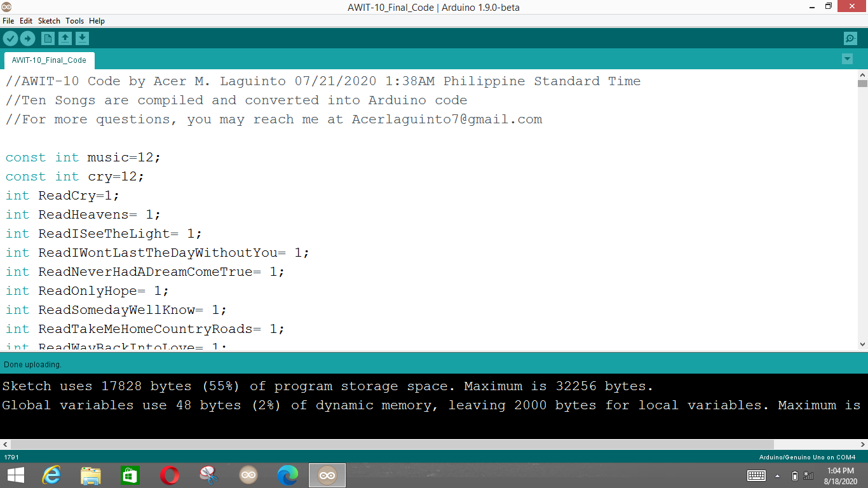Click the Arduino taskbar icon beside Snipping Tool

[248, 475]
